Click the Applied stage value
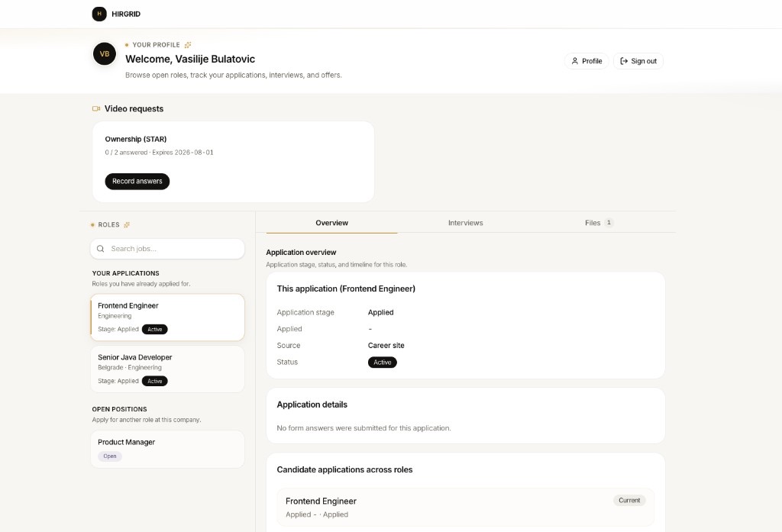 click(380, 313)
